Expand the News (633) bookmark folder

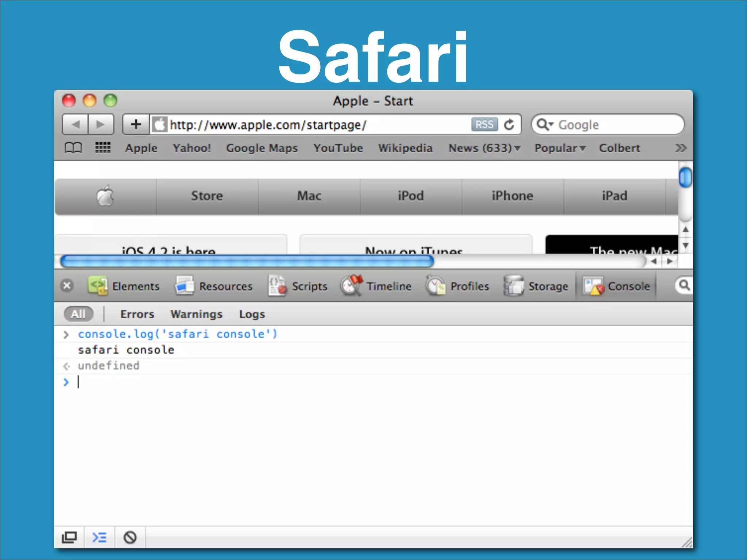click(x=484, y=148)
